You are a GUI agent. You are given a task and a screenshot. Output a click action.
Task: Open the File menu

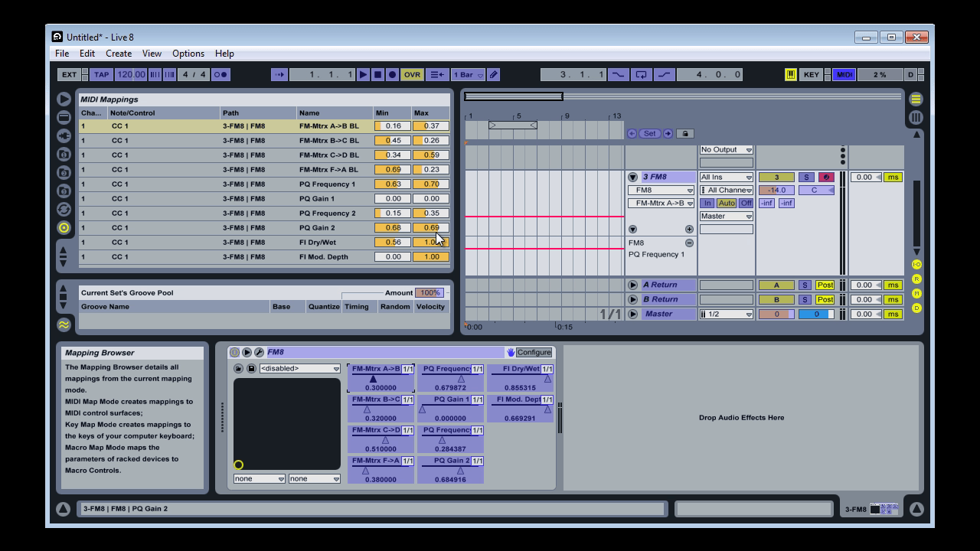[61, 54]
